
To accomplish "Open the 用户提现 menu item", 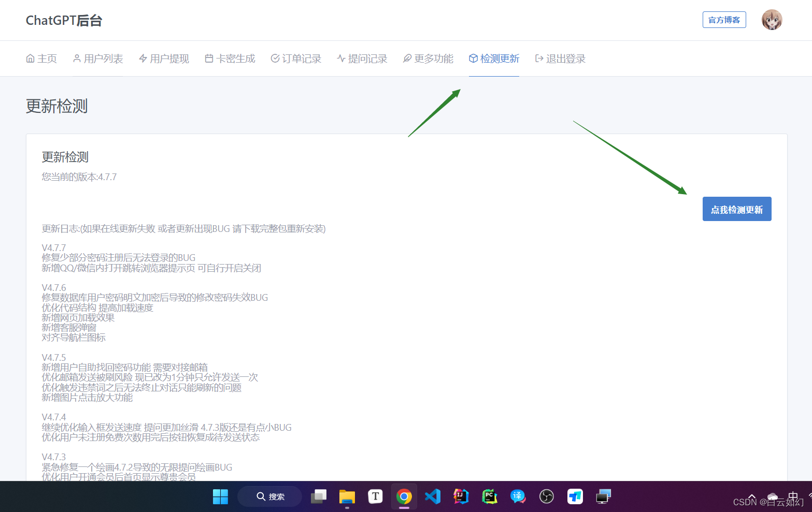I will pyautogui.click(x=164, y=58).
